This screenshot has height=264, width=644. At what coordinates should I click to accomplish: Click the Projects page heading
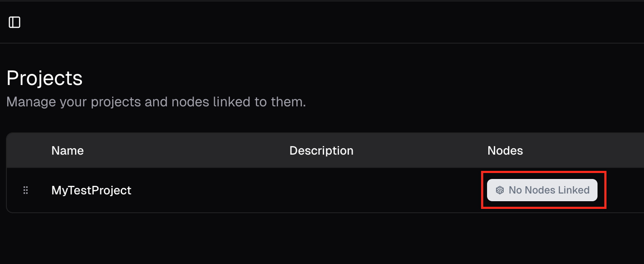[x=45, y=78]
